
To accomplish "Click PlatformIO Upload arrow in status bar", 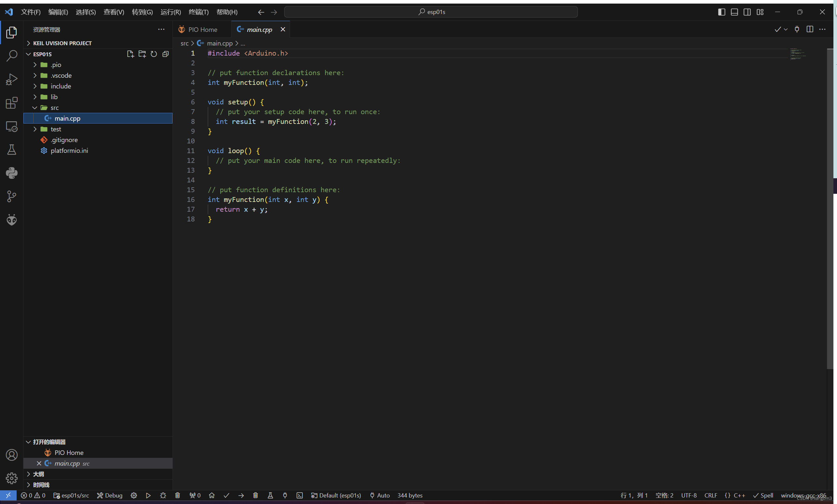I will pyautogui.click(x=241, y=495).
